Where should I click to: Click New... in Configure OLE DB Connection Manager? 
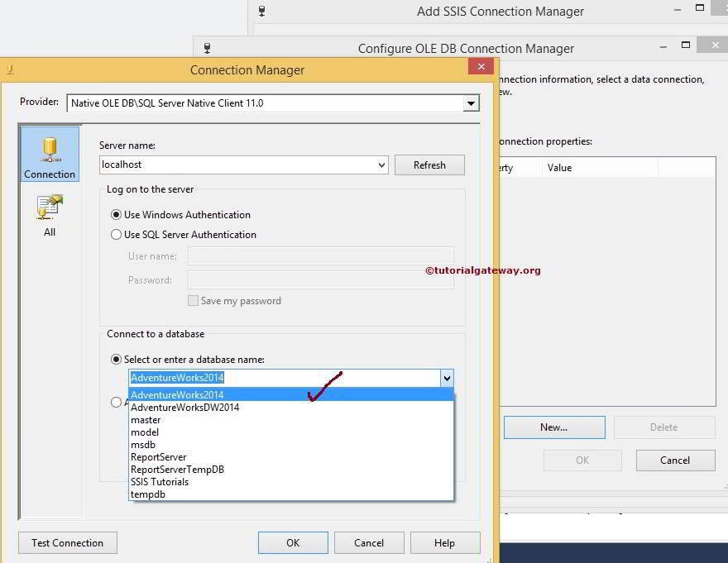coord(554,427)
